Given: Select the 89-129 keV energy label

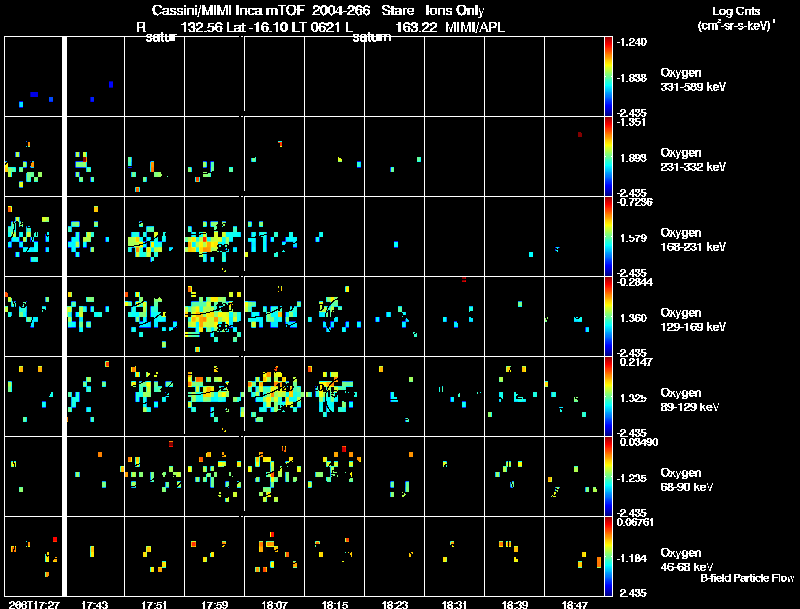Looking at the screenshot, I should [x=690, y=407].
